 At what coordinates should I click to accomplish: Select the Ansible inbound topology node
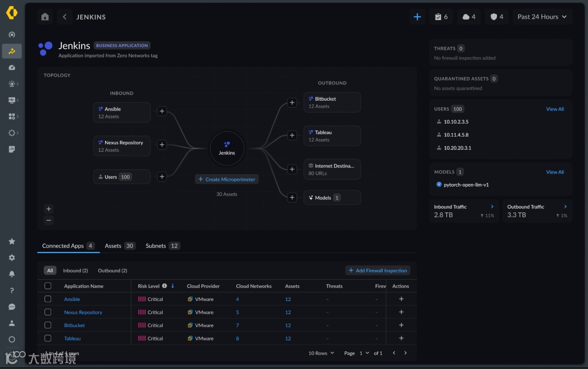pos(122,113)
